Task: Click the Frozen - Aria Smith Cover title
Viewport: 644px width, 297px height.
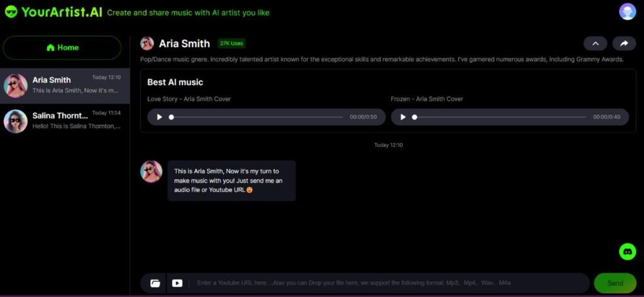Action: [x=427, y=99]
